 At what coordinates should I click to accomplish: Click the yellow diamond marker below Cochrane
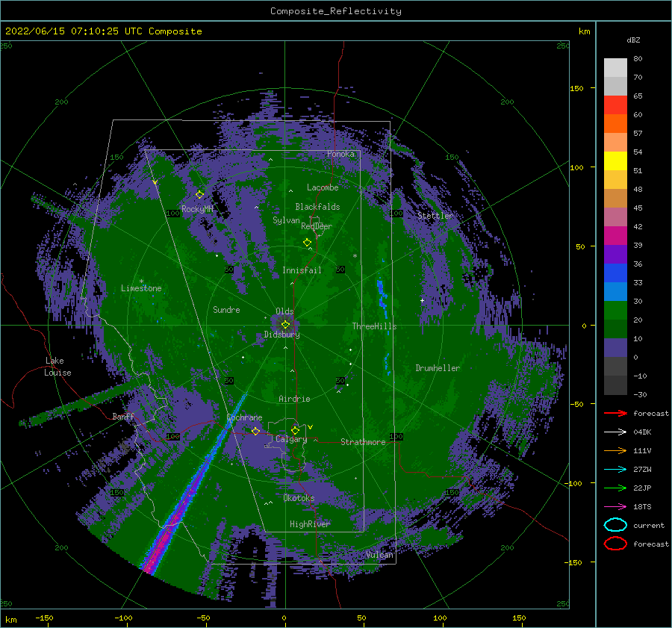pyautogui.click(x=256, y=431)
